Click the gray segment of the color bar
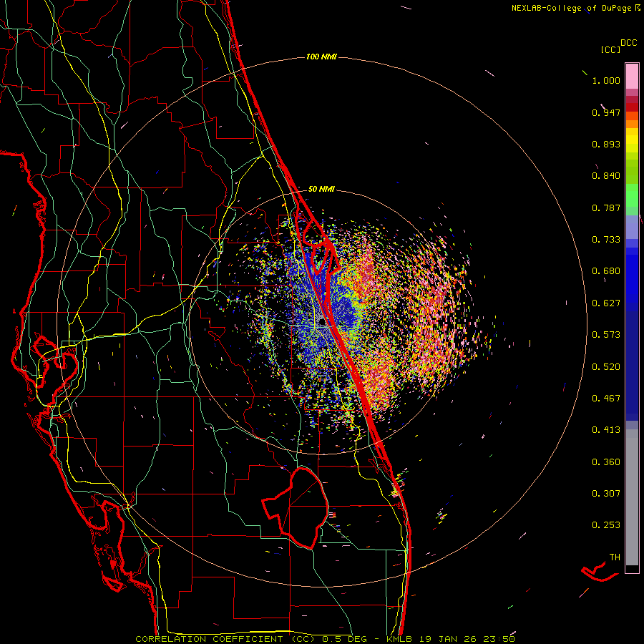Viewport: 644px width, 644px height. 632,497
